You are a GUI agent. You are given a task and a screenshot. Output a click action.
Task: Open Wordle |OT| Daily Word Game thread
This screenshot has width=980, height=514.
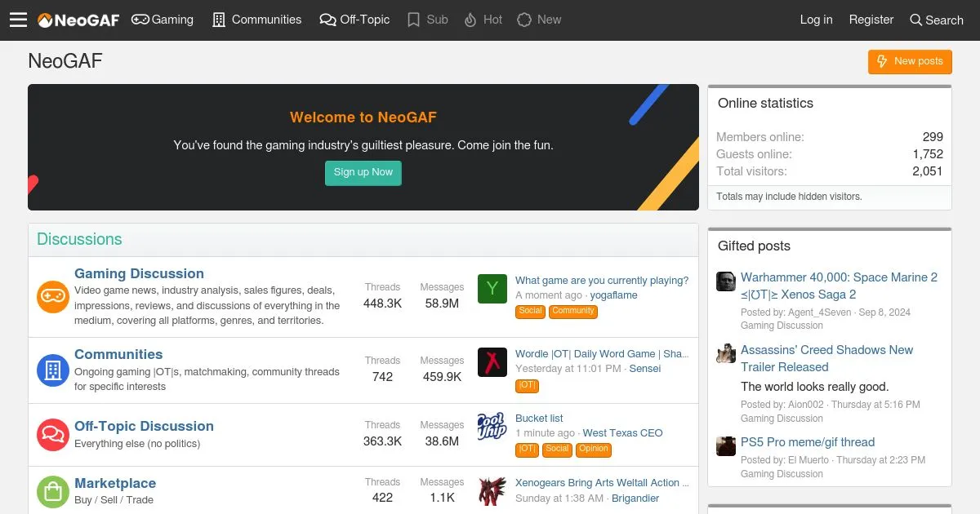[602, 353]
